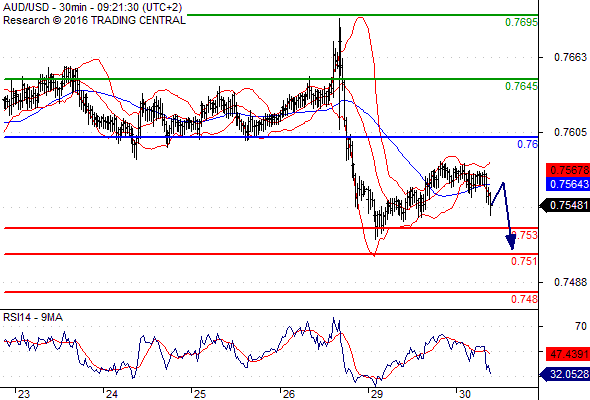Click the 0.7663 price axis value
Screen dimensions: 590x400
570,57
